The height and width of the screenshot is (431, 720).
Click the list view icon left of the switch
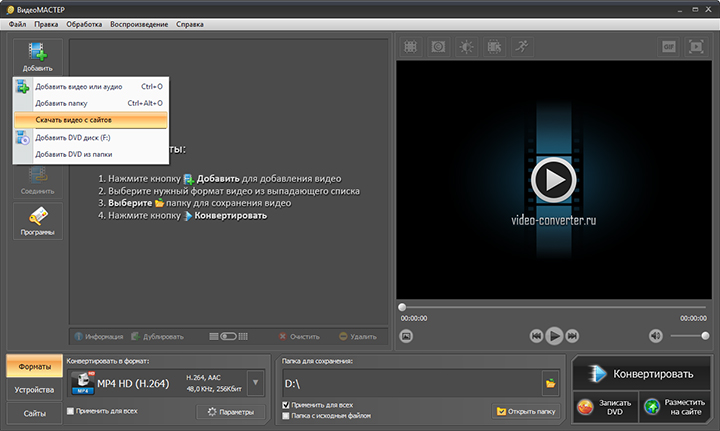(x=214, y=336)
